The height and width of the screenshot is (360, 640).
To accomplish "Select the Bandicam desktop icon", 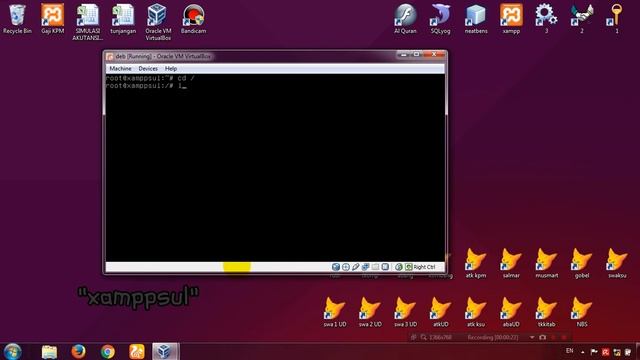I will (x=193, y=19).
